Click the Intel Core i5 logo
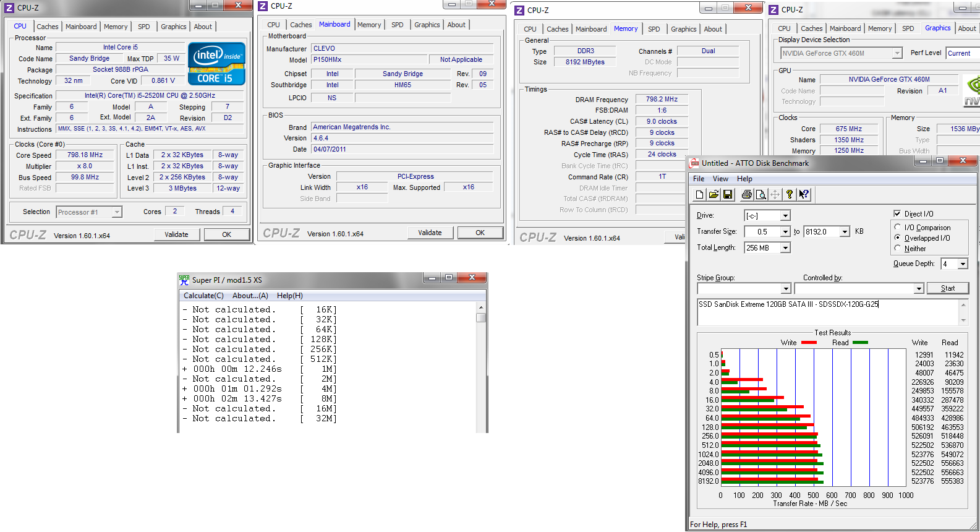Screen dimensions: 980x532 click(x=216, y=64)
